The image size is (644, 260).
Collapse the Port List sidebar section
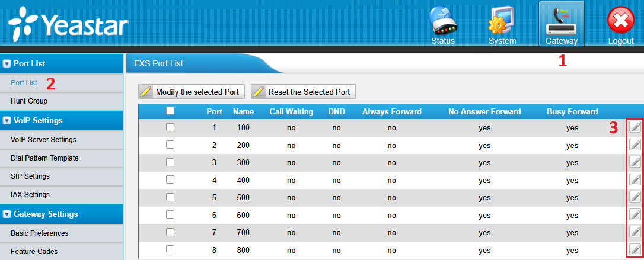[7, 63]
